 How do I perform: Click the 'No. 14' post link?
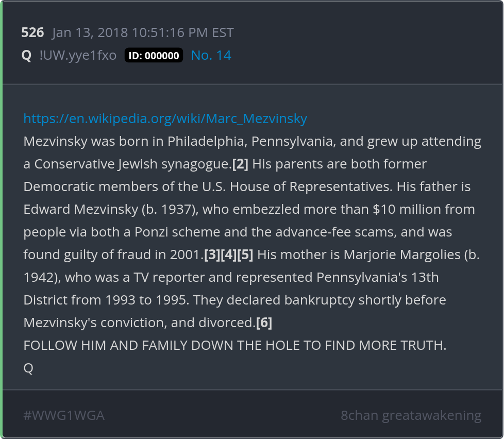pos(211,56)
